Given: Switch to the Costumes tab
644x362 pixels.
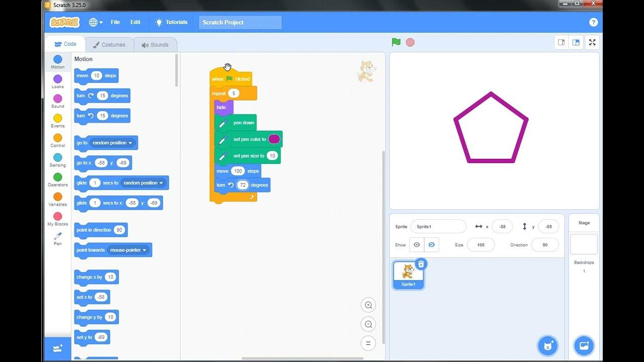Looking at the screenshot, I should pos(109,45).
